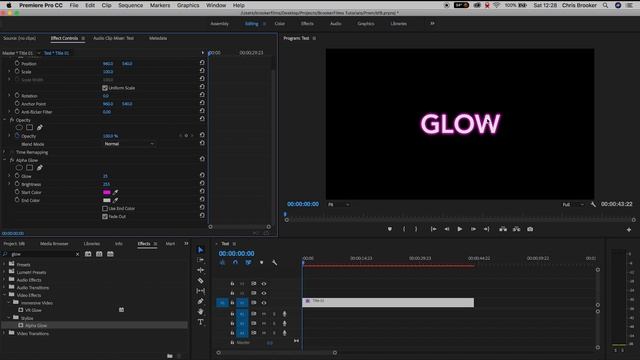Select the Type tool
The height and width of the screenshot is (360, 640).
tap(200, 322)
